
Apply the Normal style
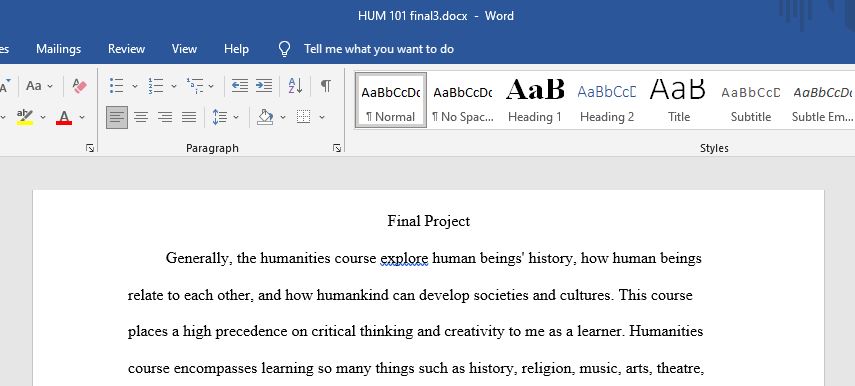tap(390, 101)
